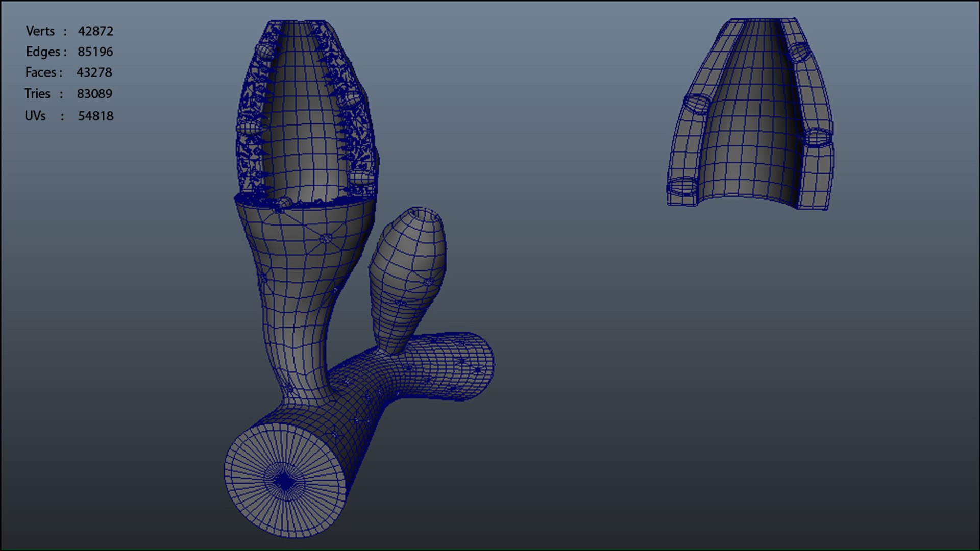Select the funnel-shaped base below the large polyp
The width and height of the screenshot is (980, 551).
pos(306,235)
